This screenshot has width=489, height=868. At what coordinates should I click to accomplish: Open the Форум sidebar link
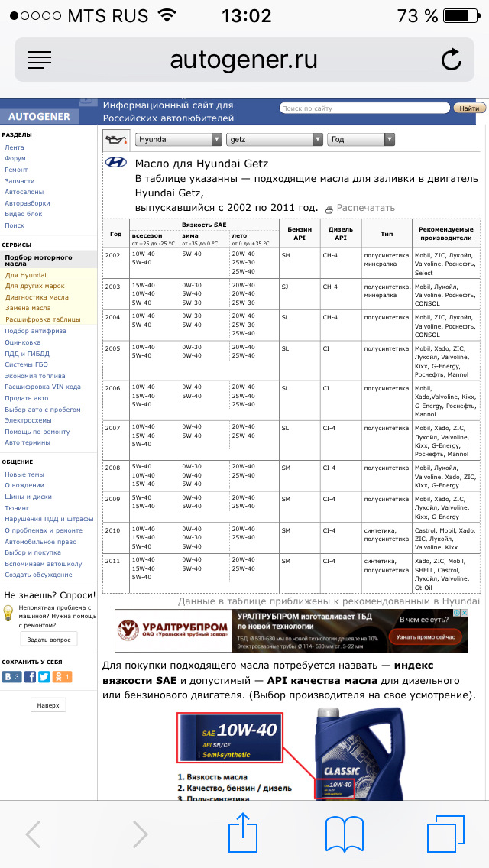[x=15, y=158]
